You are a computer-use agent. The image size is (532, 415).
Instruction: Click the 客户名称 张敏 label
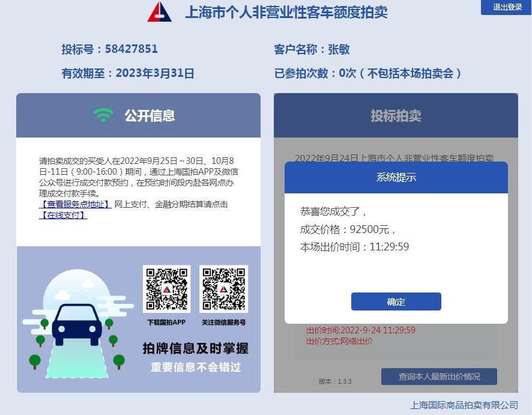pos(312,49)
